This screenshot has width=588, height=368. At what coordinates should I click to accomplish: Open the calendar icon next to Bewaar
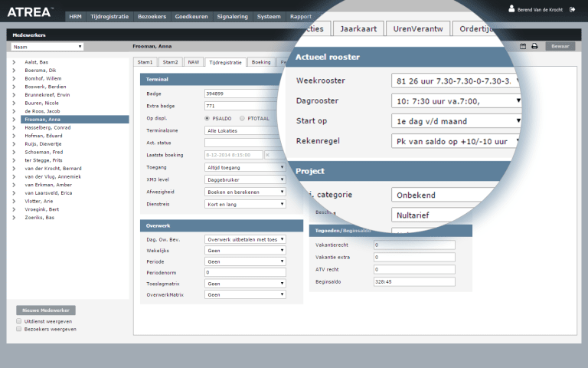pyautogui.click(x=523, y=46)
